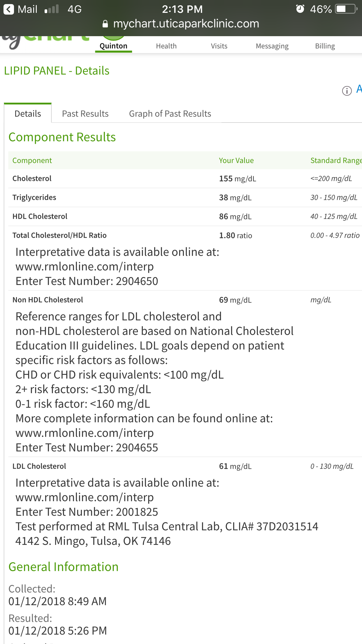The width and height of the screenshot is (362, 644).
Task: Tap the alarm clock status icon
Action: click(x=300, y=9)
